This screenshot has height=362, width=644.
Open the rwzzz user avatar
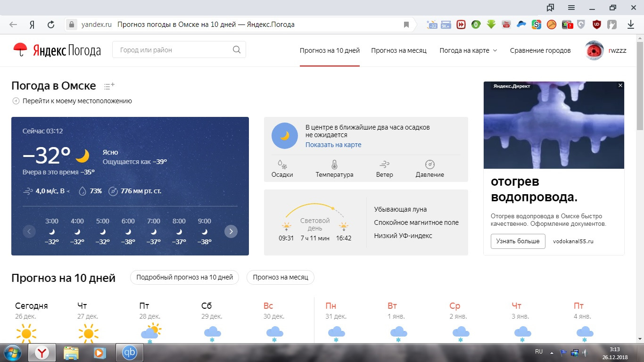[x=594, y=50]
